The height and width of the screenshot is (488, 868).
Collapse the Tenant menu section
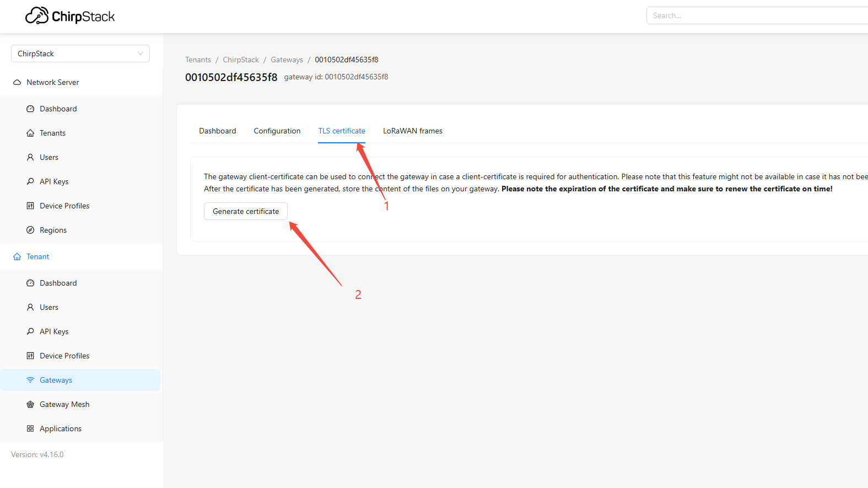pyautogui.click(x=38, y=256)
